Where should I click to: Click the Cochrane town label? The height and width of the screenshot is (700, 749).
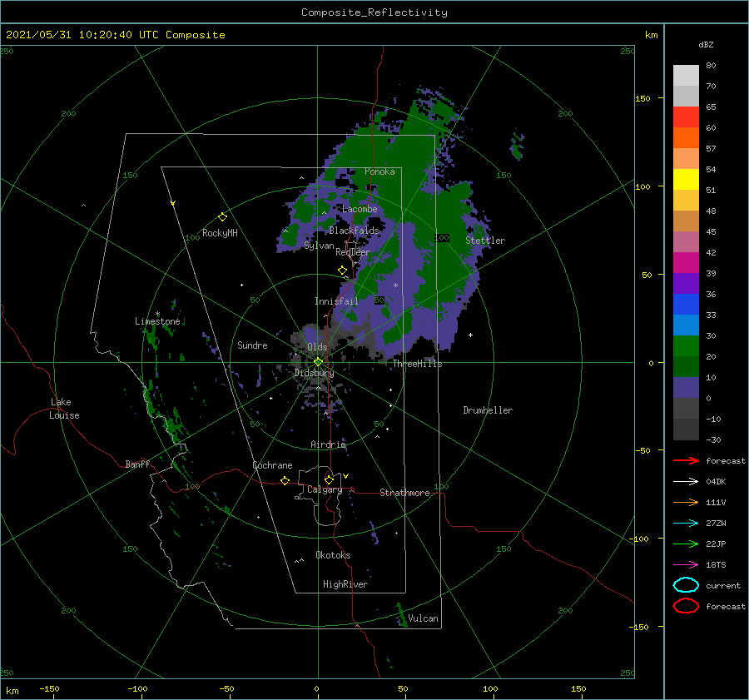(x=272, y=465)
